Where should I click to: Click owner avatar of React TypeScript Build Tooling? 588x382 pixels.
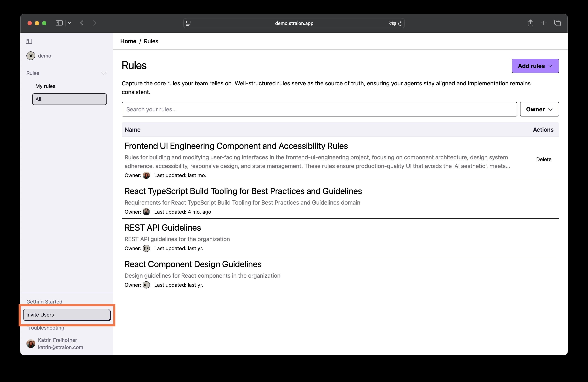(x=146, y=212)
